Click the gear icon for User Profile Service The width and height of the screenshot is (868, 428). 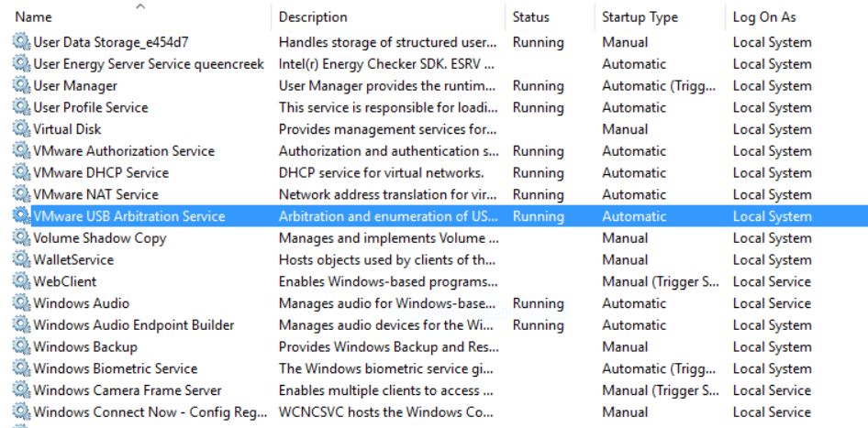[x=21, y=107]
